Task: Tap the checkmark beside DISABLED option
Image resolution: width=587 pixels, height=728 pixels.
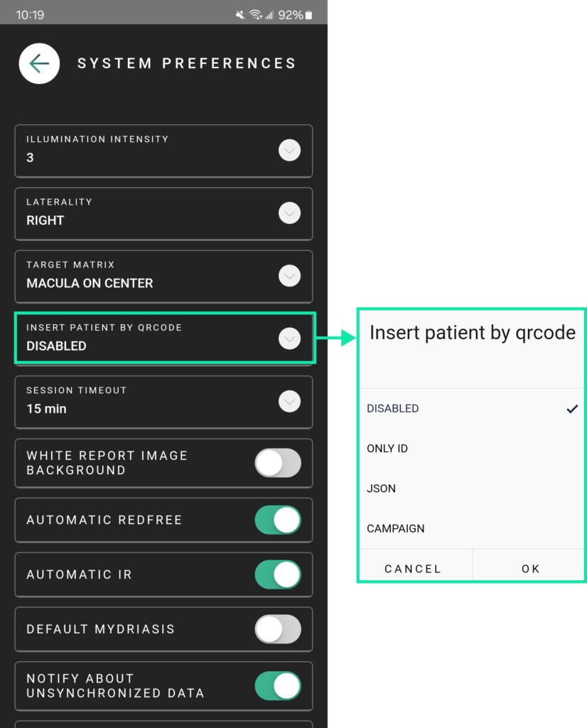Action: click(572, 409)
